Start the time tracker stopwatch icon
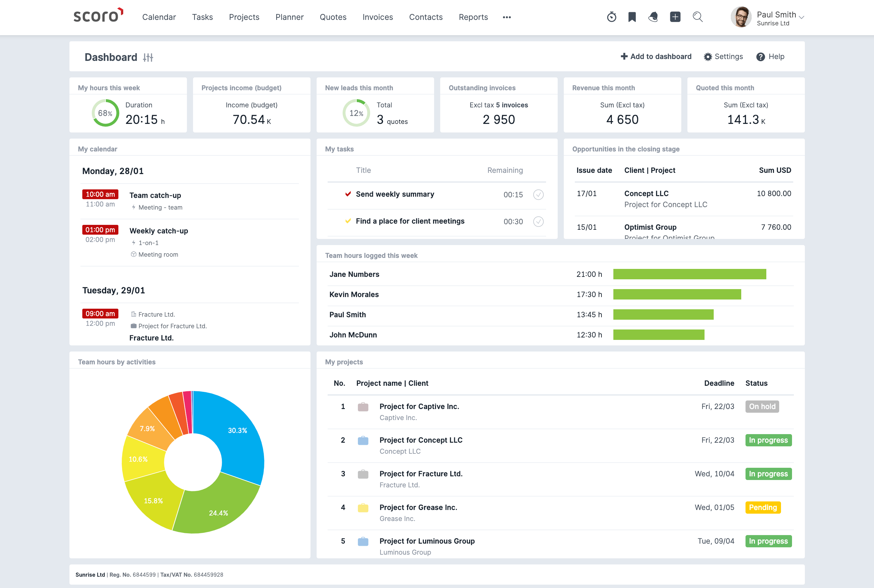The image size is (874, 588). coord(612,17)
